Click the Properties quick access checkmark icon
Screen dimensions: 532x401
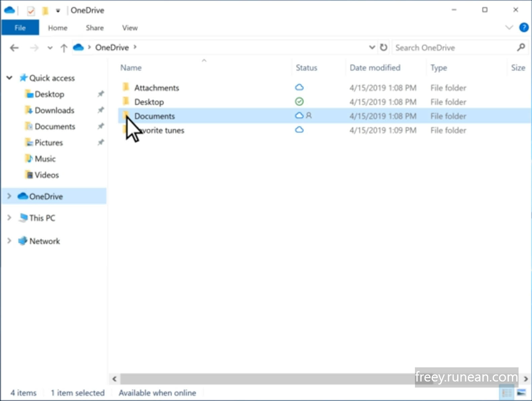point(31,11)
